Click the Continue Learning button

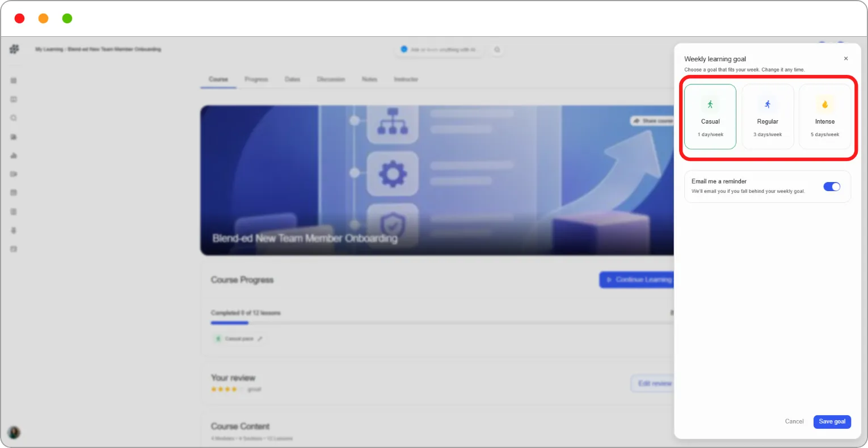point(637,280)
